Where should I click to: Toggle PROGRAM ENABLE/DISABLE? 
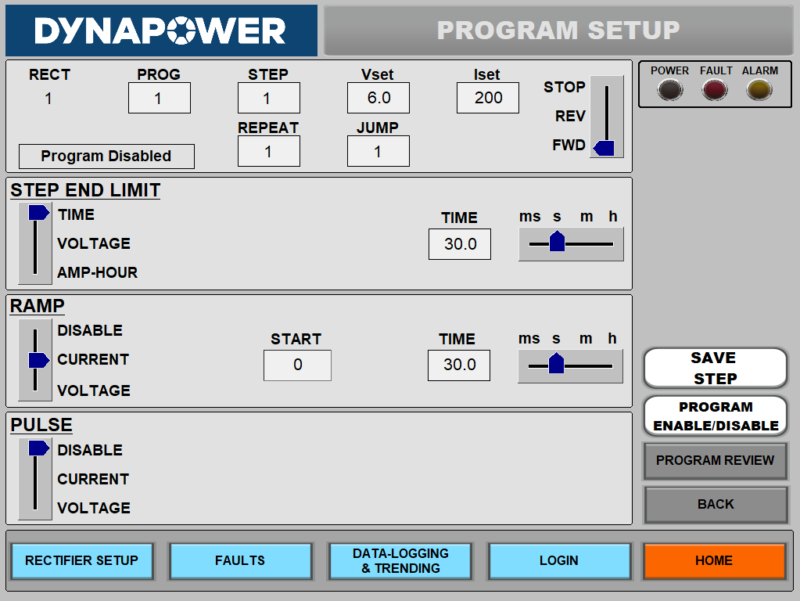(x=715, y=415)
